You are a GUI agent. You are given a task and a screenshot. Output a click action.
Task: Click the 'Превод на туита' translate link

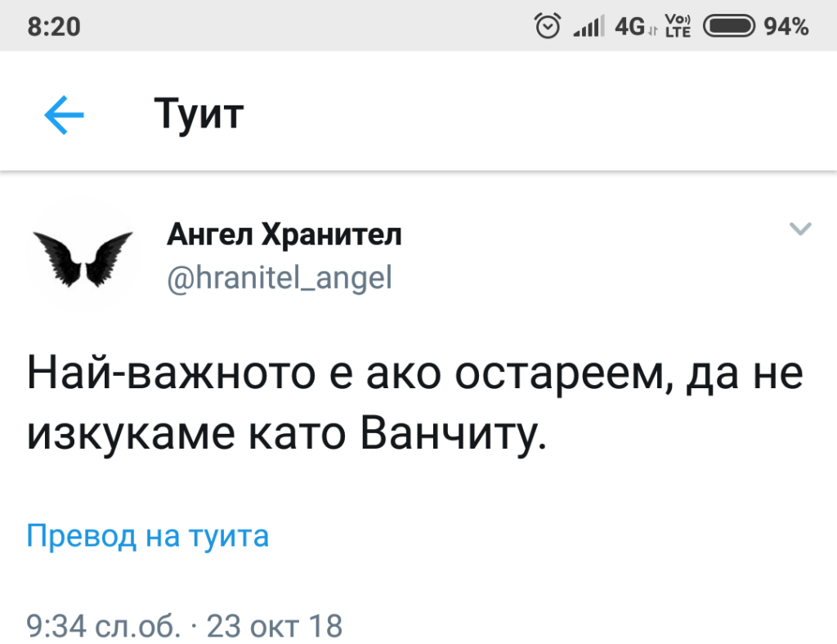pos(148,537)
